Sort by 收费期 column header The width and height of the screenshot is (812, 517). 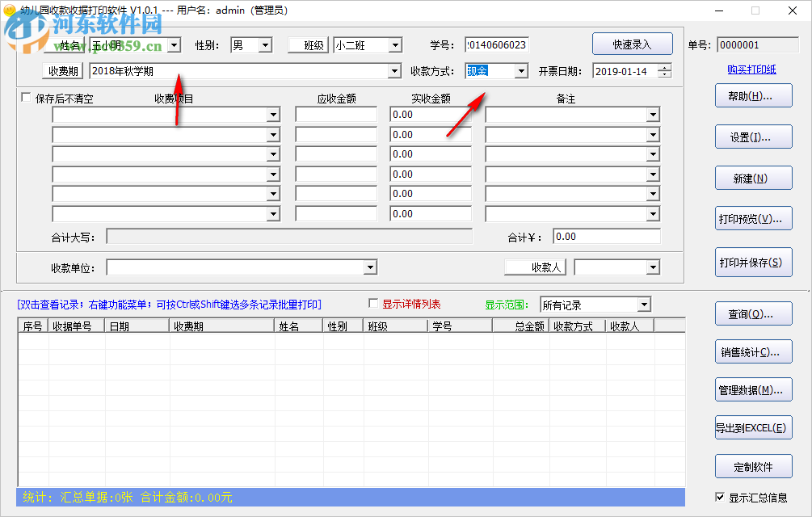pyautogui.click(x=221, y=326)
